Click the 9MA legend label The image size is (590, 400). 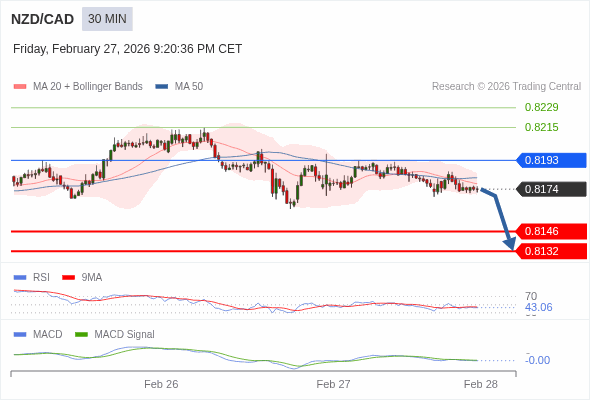pyautogui.click(x=92, y=278)
